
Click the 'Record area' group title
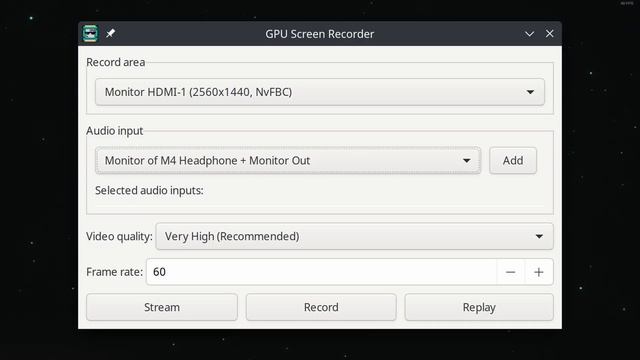coord(116,62)
